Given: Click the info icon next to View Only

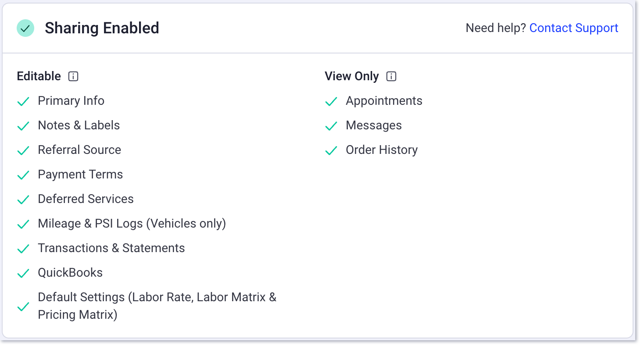Looking at the screenshot, I should coord(391,76).
